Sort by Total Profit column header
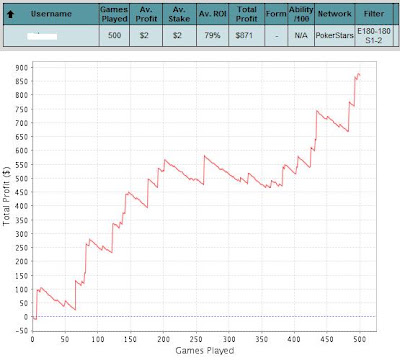Viewport: 400px width, 363px height. [x=246, y=14]
